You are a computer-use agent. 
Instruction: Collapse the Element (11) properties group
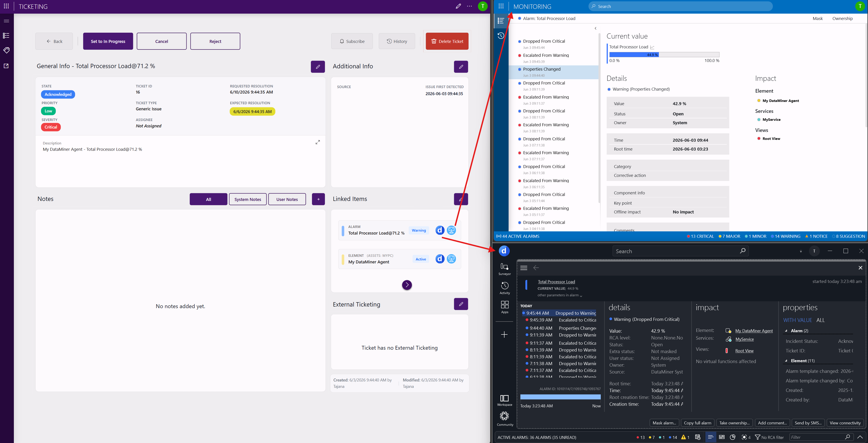(x=786, y=361)
